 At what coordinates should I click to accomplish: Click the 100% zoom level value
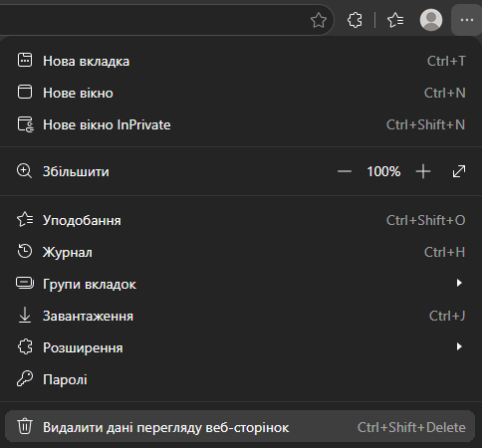[x=383, y=171]
